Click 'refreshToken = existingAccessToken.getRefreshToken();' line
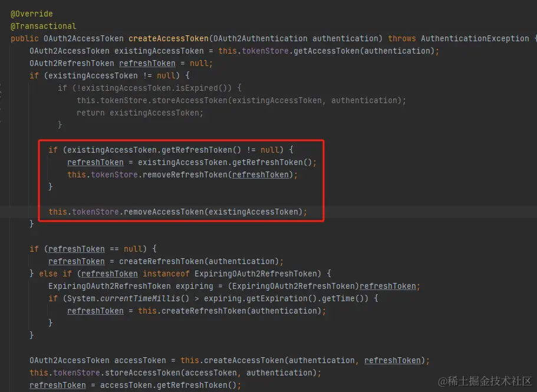This screenshot has height=392, width=537. coord(192,162)
